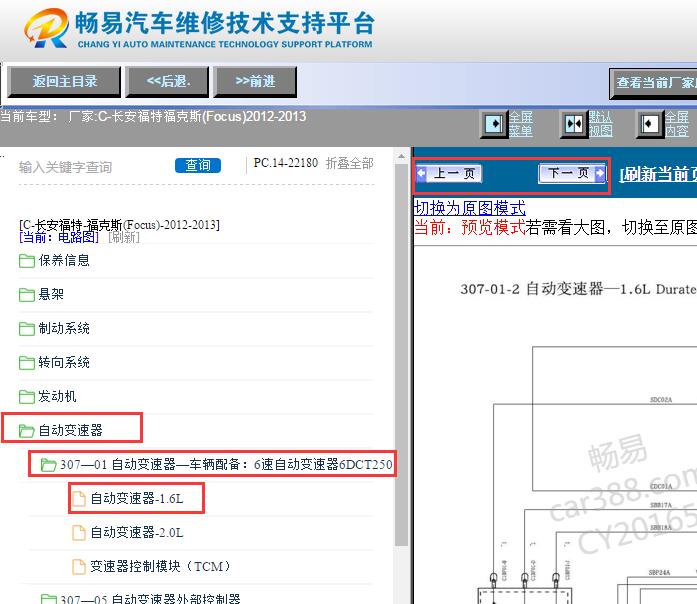Click the open-folder icon beside 自动变速器
The width and height of the screenshot is (697, 604).
tap(27, 431)
